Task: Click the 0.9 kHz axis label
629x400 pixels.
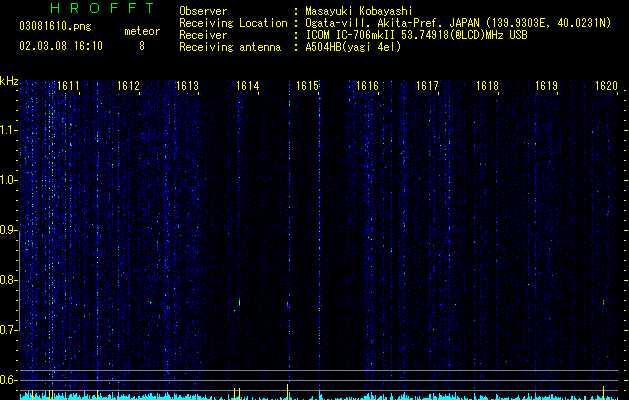Action: tap(9, 230)
